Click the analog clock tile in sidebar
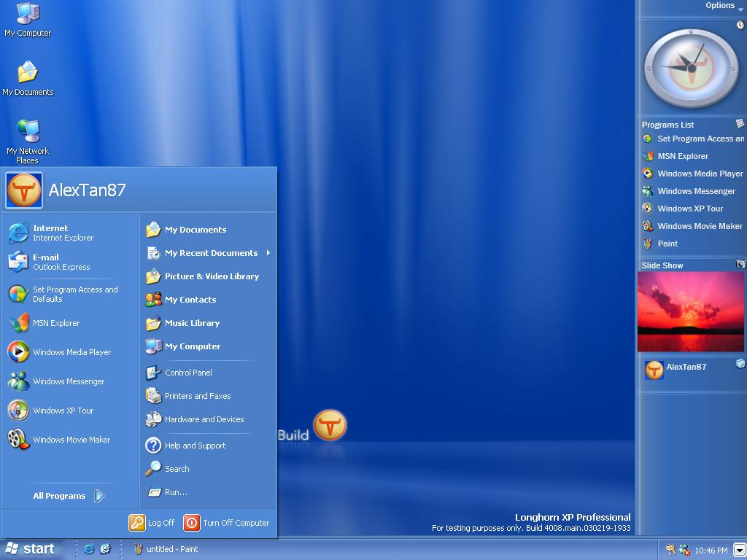This screenshot has height=560, width=747. click(x=690, y=68)
